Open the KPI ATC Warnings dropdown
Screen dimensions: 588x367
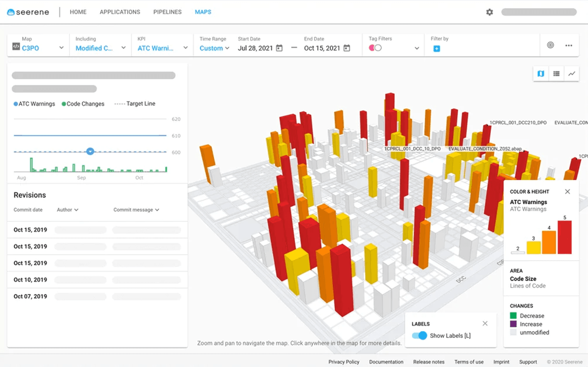click(x=185, y=48)
